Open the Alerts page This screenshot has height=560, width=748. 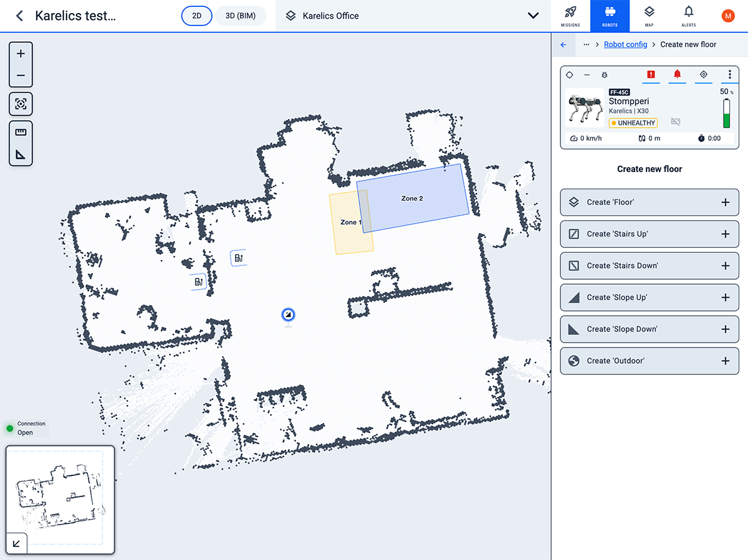click(x=689, y=16)
